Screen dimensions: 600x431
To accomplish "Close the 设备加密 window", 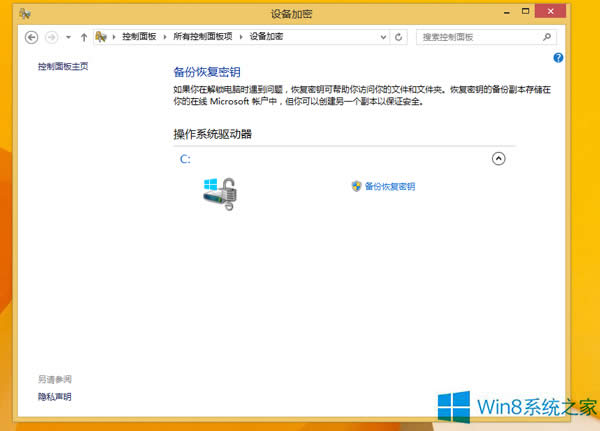I will [550, 11].
